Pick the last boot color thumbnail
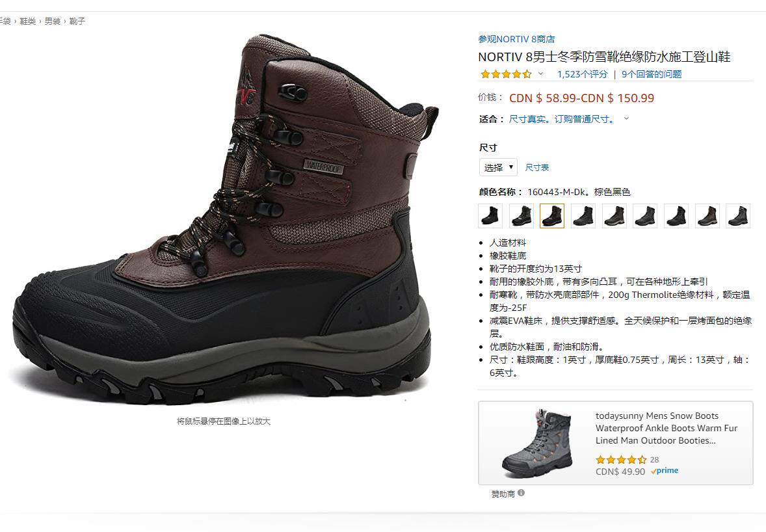 [738, 216]
